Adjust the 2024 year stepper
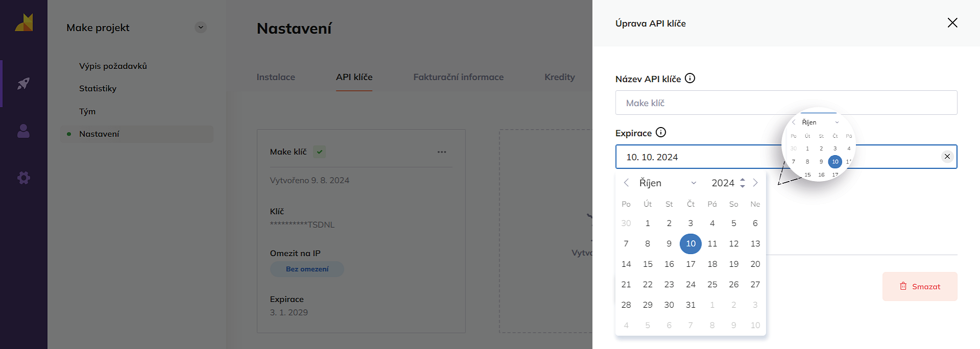 pyautogui.click(x=742, y=183)
